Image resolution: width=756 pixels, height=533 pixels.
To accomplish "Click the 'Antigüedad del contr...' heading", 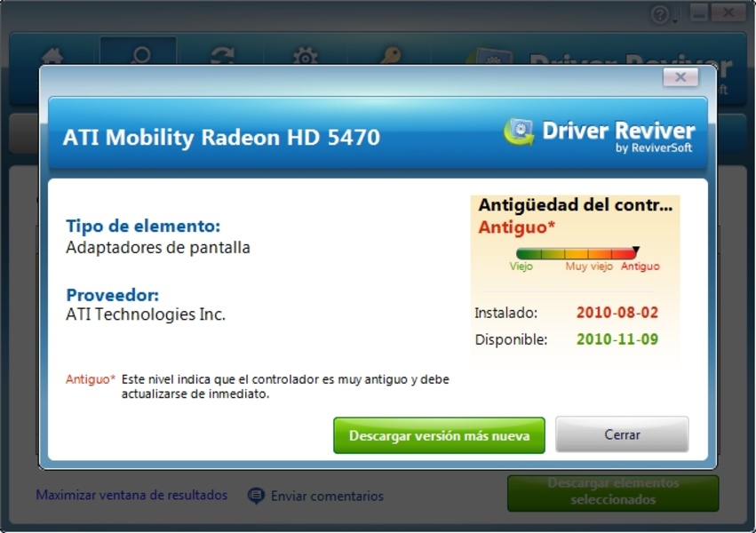I will tap(575, 205).
